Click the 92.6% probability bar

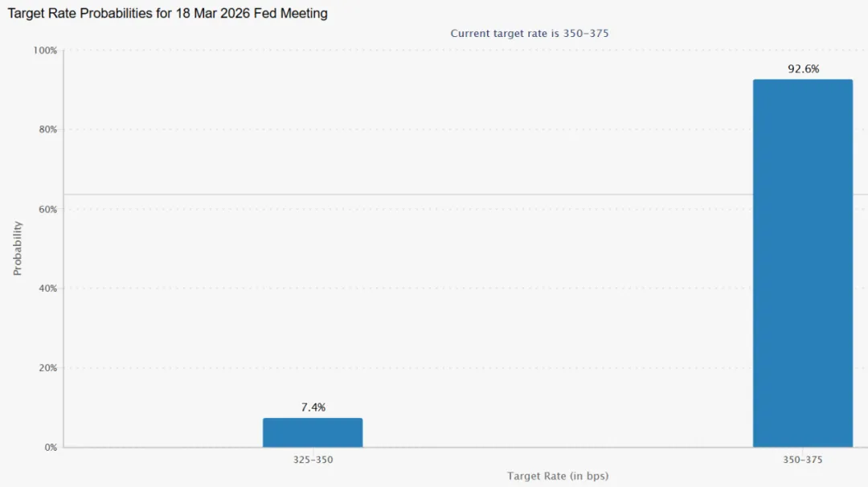[x=803, y=263]
